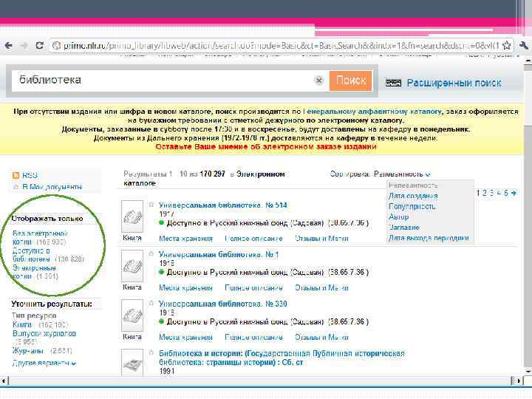
Task: Sort by Дата выхода периодики
Action: pyautogui.click(x=429, y=238)
